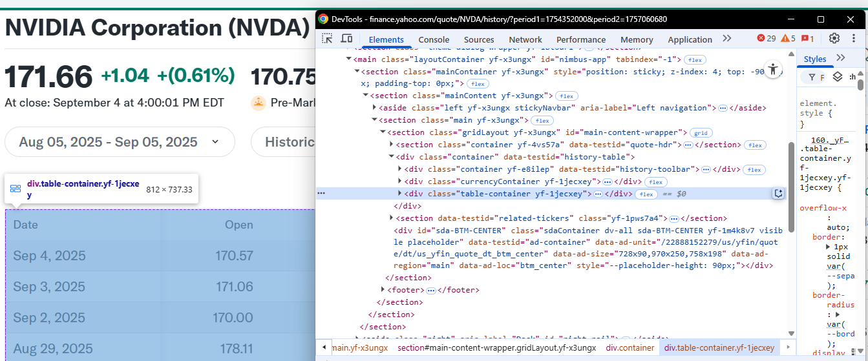Collapse the div history-table container node
The height and width of the screenshot is (361, 868).
coord(391,157)
